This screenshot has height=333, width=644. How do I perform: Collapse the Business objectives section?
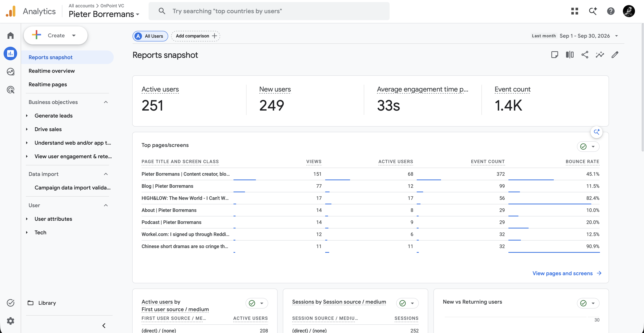click(106, 102)
